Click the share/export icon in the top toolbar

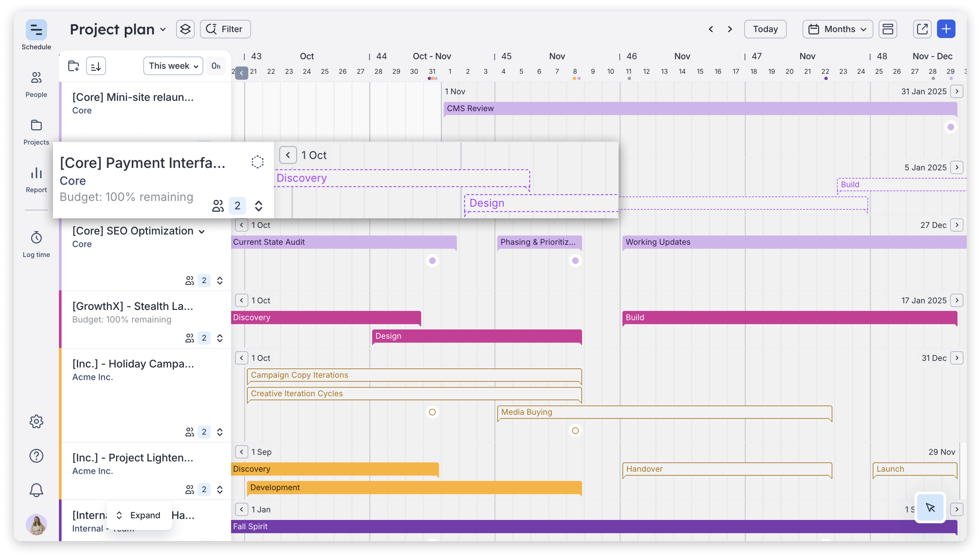coord(922,29)
